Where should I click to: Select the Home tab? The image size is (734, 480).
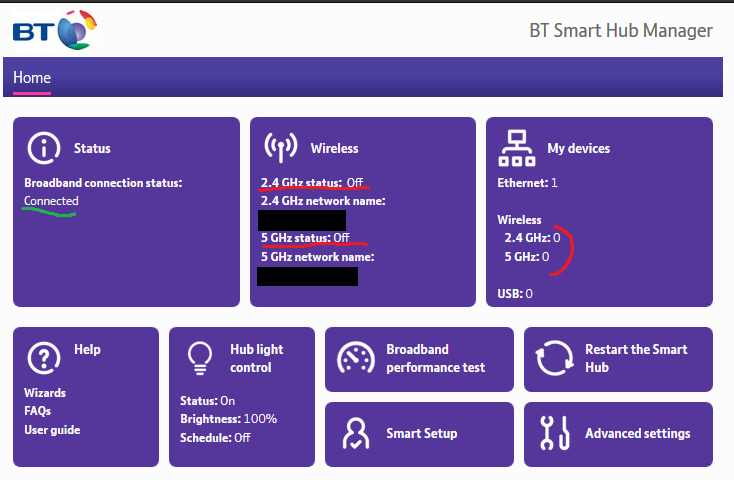(x=32, y=78)
